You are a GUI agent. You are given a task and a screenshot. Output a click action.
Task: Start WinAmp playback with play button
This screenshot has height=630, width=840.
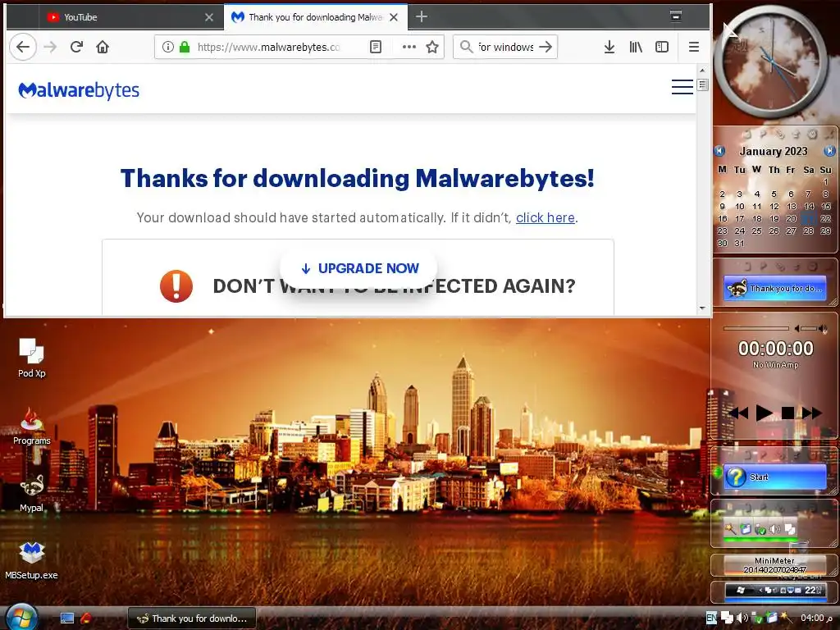pos(764,413)
